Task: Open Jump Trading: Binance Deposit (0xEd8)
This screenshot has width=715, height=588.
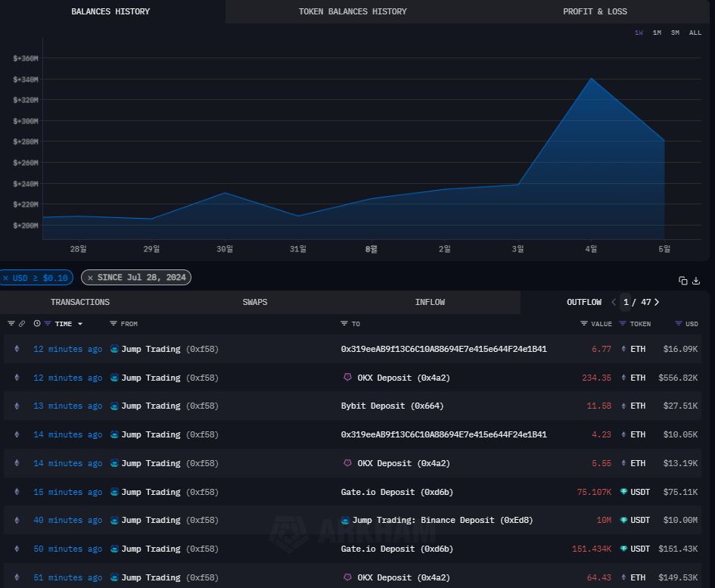Action: [443, 520]
